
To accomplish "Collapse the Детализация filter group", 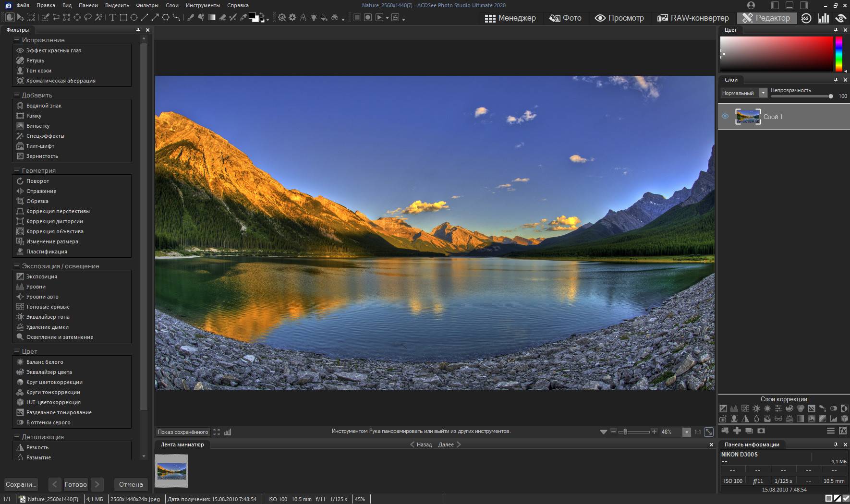I will coord(17,437).
